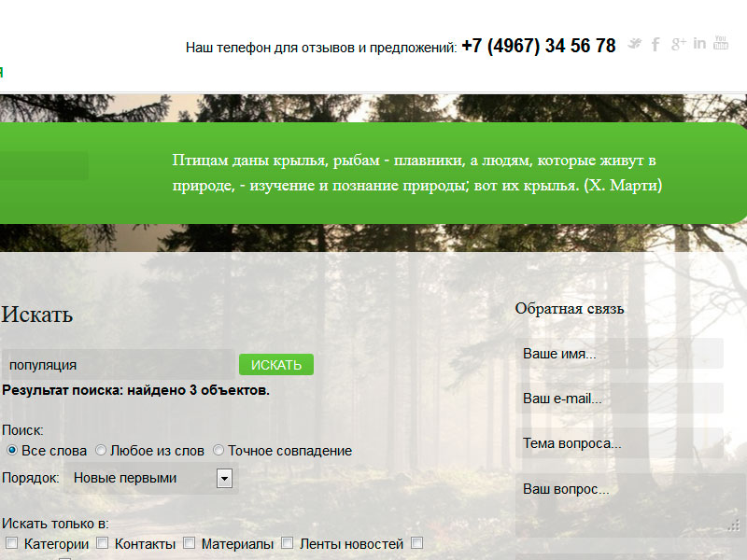Open the Google Plus icon link

678,44
